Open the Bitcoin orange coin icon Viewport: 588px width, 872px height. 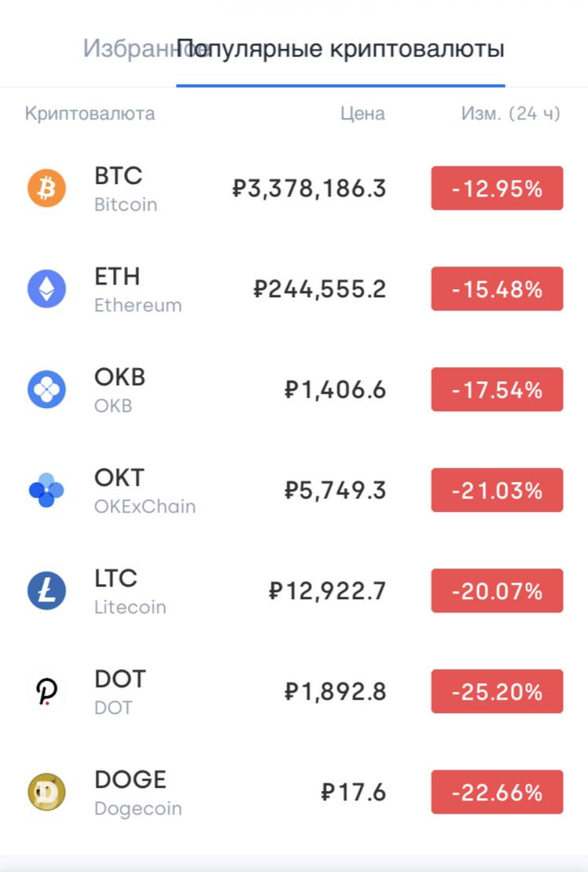[46, 188]
